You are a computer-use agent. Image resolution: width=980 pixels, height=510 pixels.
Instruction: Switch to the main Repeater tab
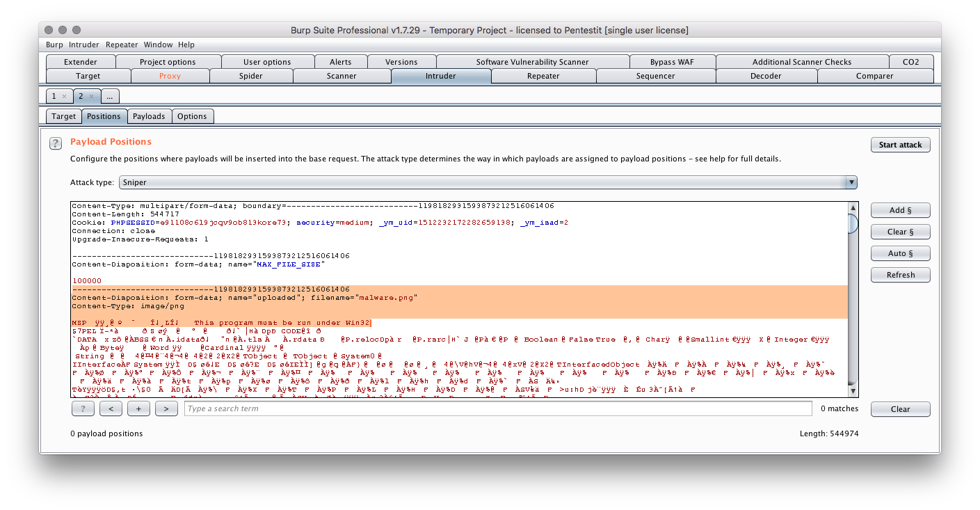543,76
